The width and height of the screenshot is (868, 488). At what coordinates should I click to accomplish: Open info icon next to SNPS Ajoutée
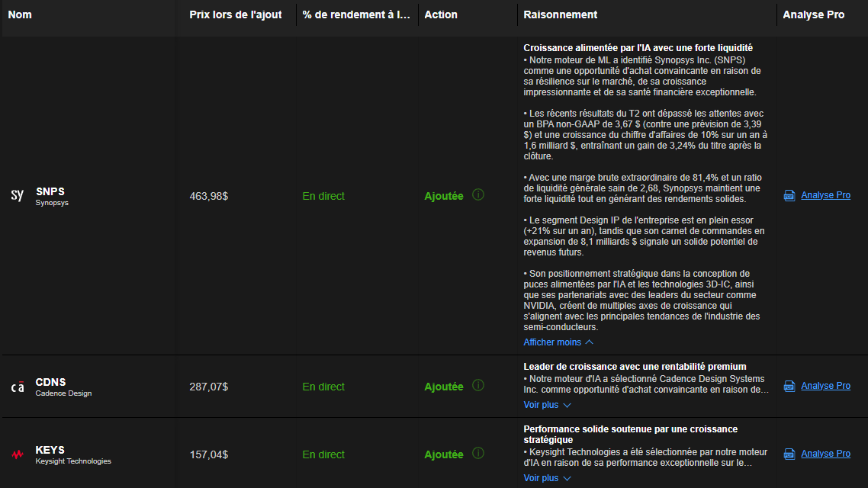pos(477,194)
